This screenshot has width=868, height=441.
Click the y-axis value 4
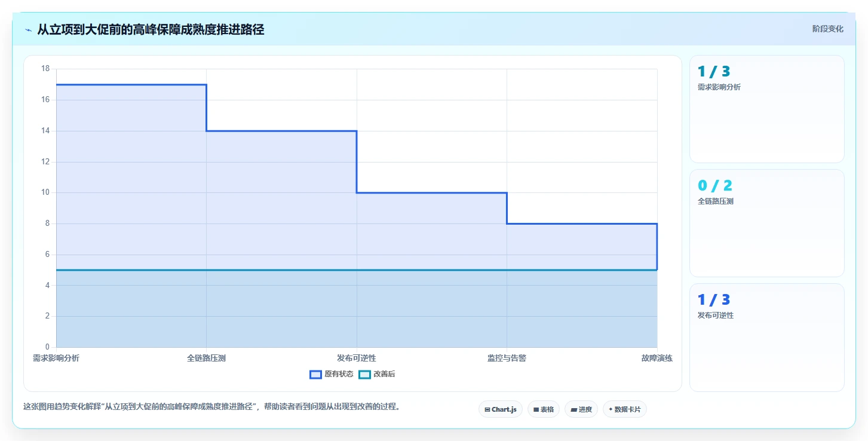[x=48, y=285]
